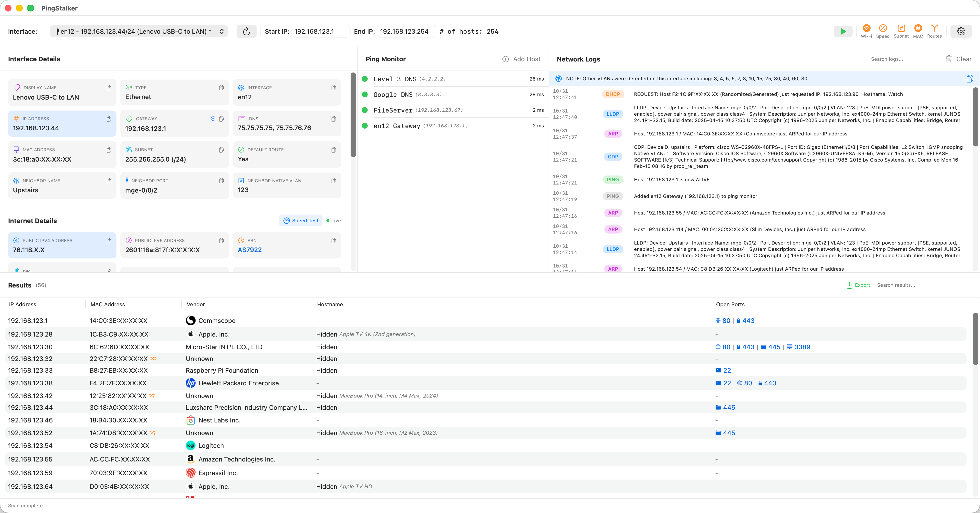Switch focus to the Ping Monitor panel header
Screen dimensions: 980x513
[x=385, y=59]
